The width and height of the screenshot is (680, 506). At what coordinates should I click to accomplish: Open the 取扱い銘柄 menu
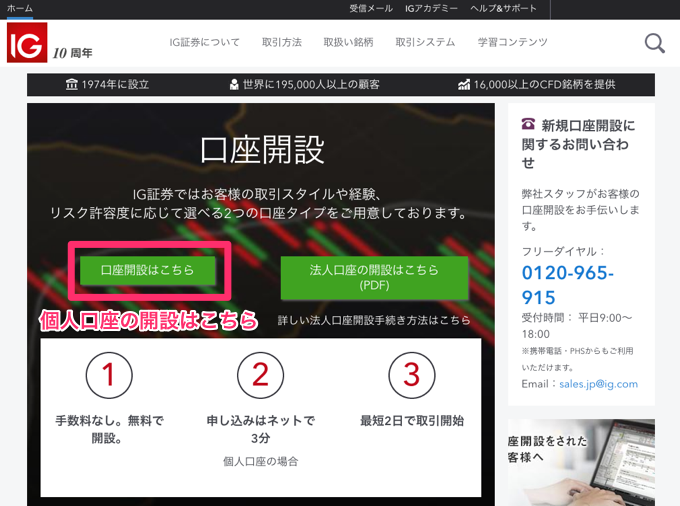[x=348, y=42]
